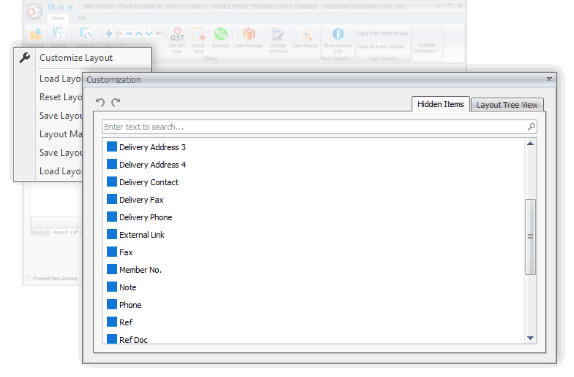Click the save icon in the quick access toolbar
The width and height of the screenshot is (574, 377).
(51, 7)
